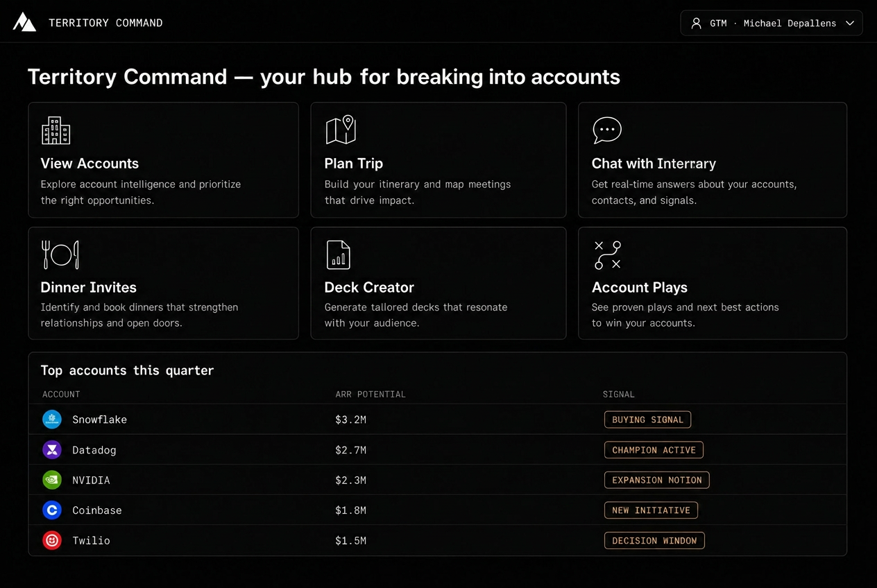Click the user profile icon
This screenshot has width=877, height=588.
click(696, 23)
